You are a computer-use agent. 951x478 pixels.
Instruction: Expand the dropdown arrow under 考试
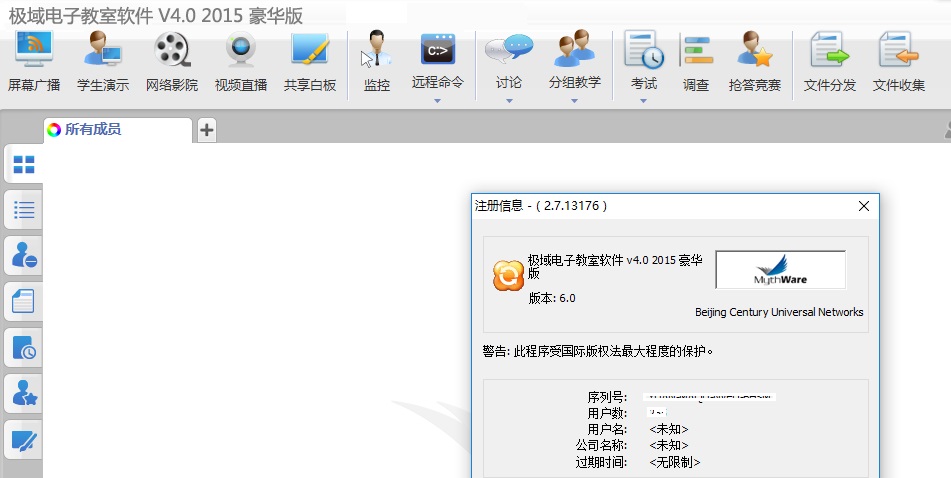pyautogui.click(x=644, y=100)
